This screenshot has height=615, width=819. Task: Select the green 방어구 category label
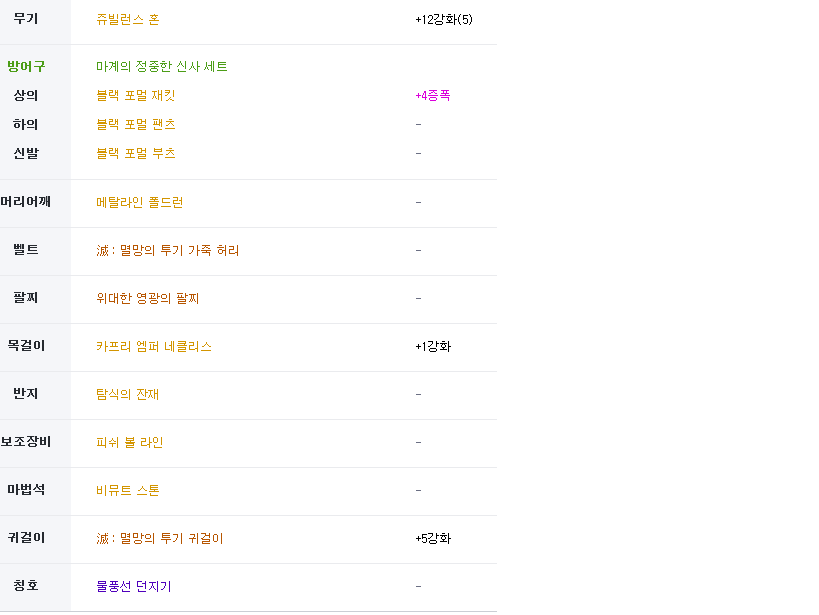26,66
